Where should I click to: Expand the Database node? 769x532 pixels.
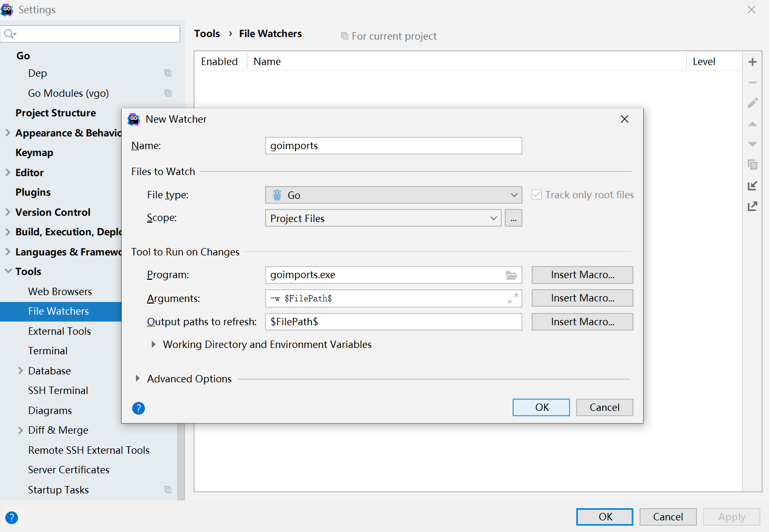click(21, 371)
